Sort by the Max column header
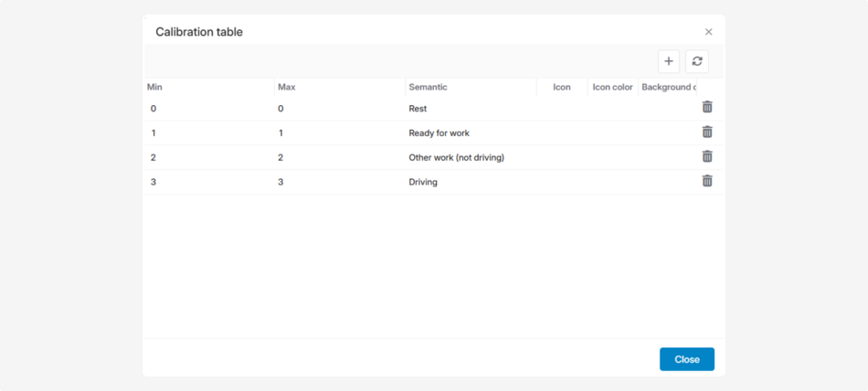Screen dimensions: 868x391 point(287,88)
